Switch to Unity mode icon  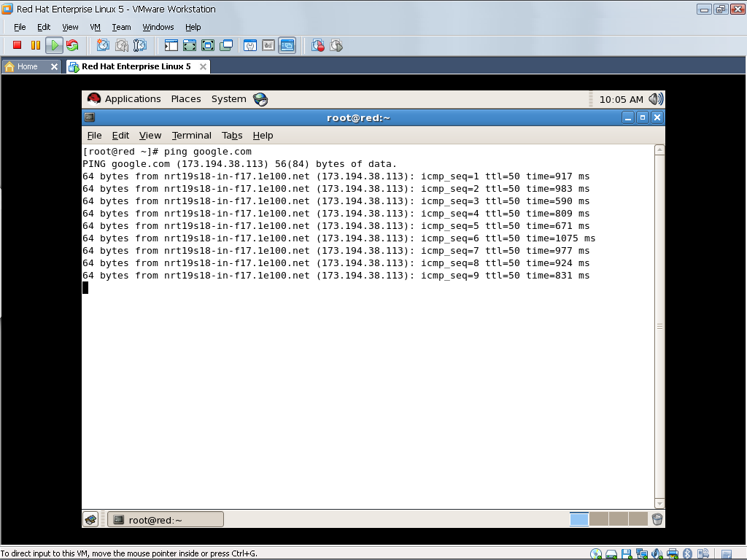click(x=226, y=45)
